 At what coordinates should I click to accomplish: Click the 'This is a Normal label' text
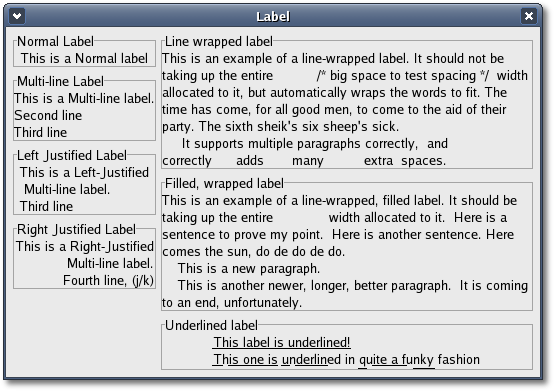(x=84, y=58)
